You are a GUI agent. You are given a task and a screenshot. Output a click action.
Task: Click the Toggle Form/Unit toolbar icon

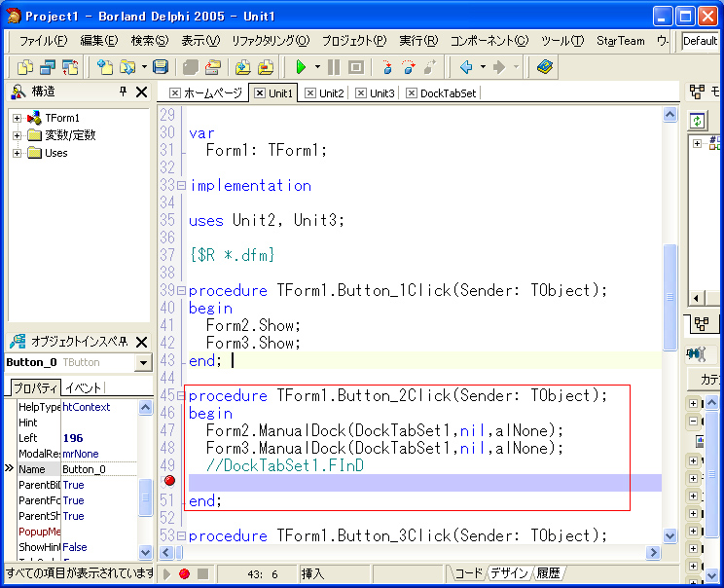click(x=70, y=67)
